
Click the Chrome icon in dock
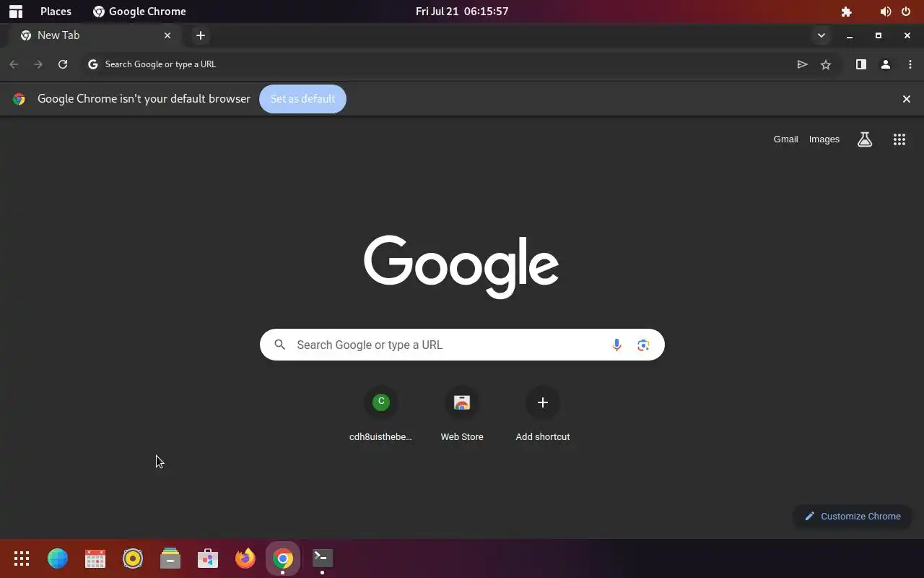click(283, 558)
